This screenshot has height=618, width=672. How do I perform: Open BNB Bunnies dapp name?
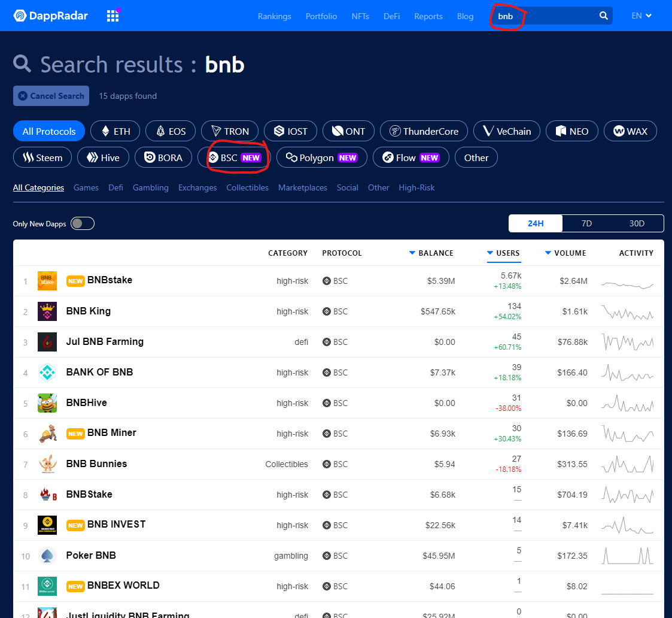[x=96, y=463]
